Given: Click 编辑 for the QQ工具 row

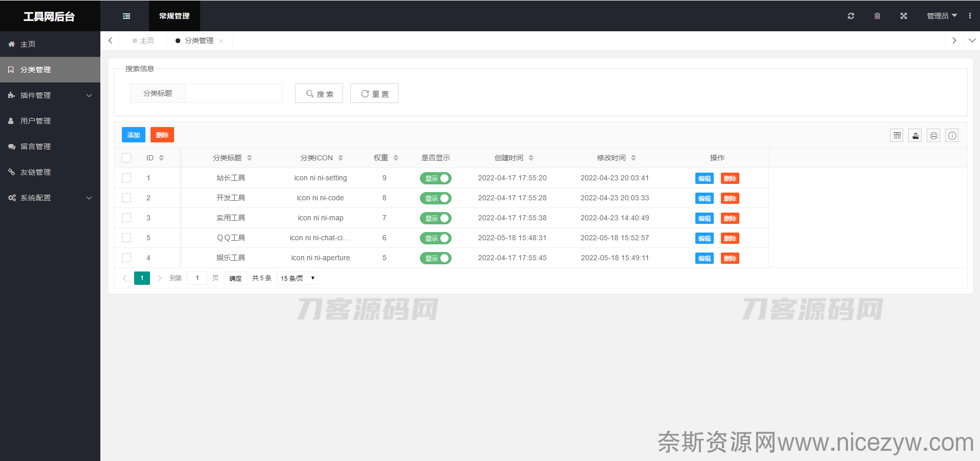Looking at the screenshot, I should coord(705,238).
